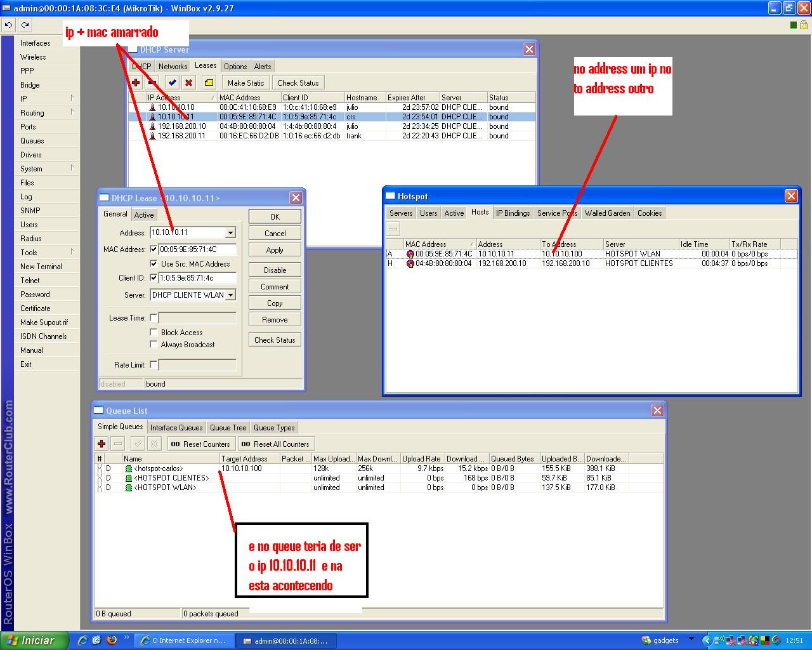The image size is (812, 650).
Task: Disable the selected DHCP lease with the red X icon
Action: point(188,83)
